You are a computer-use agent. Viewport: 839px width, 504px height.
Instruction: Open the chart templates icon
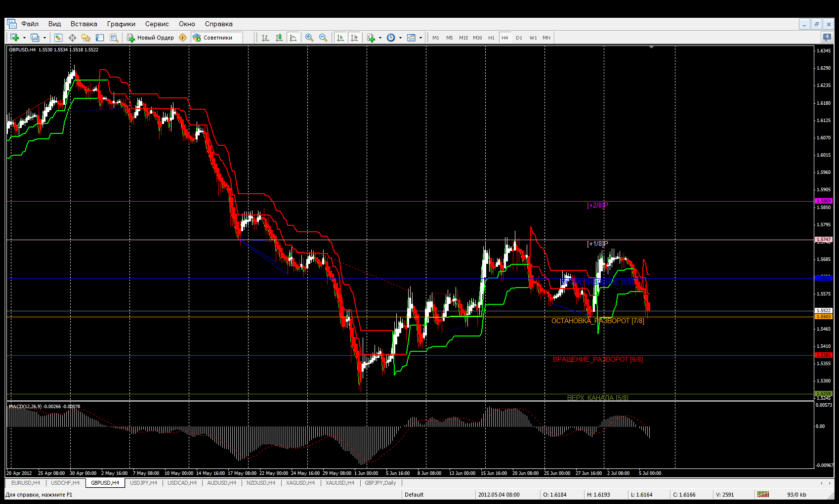pos(411,38)
